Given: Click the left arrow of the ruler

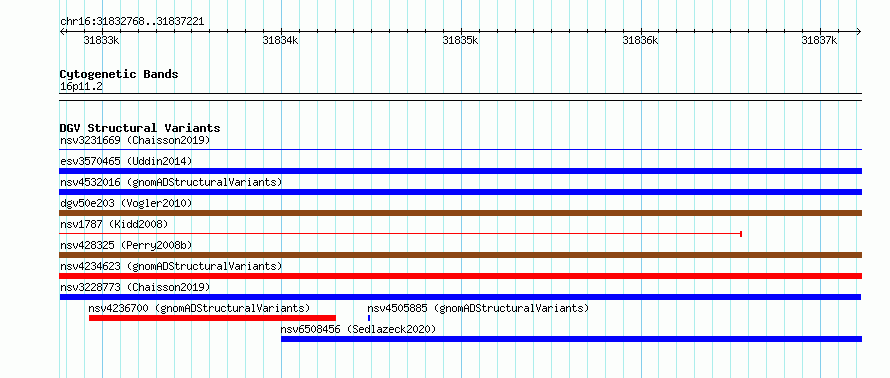Looking at the screenshot, I should [62, 31].
